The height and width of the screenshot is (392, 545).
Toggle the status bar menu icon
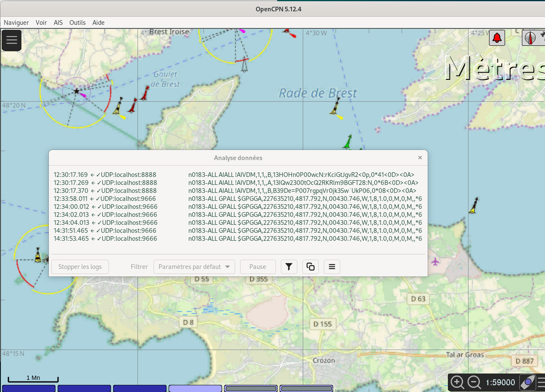click(x=542, y=382)
